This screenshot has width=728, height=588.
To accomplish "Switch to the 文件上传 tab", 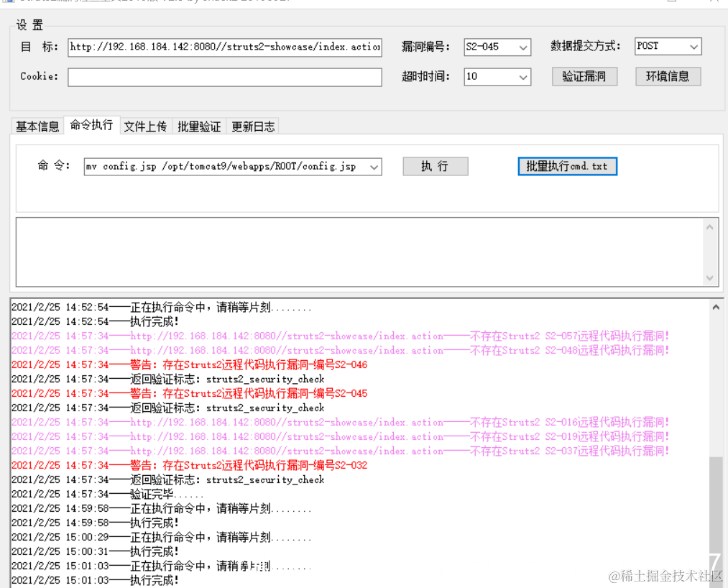I will [145, 126].
